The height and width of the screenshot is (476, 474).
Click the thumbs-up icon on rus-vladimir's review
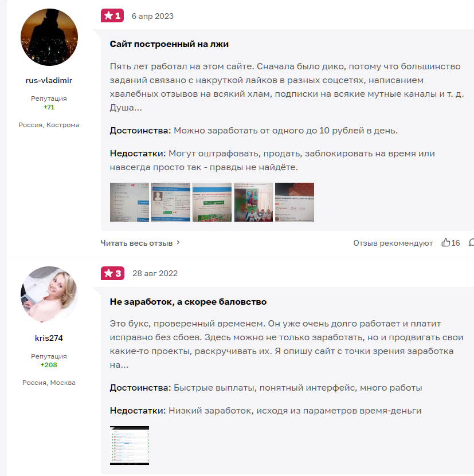tap(445, 242)
